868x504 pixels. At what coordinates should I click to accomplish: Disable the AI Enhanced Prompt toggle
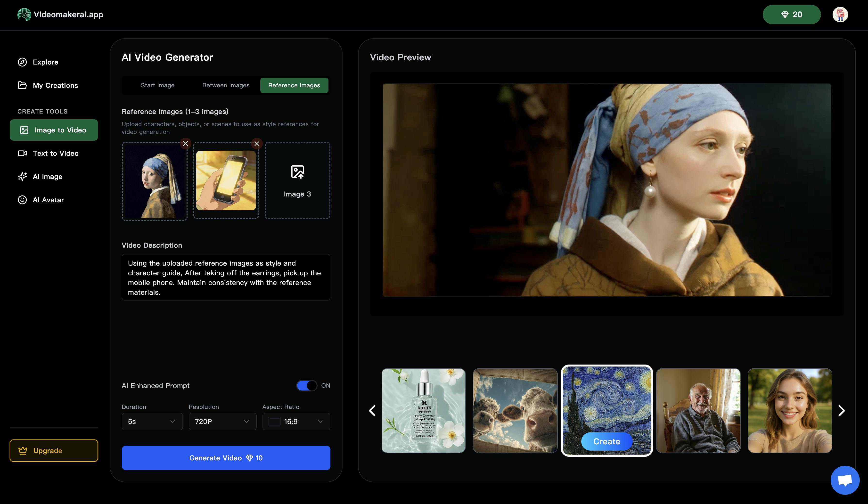pos(306,386)
